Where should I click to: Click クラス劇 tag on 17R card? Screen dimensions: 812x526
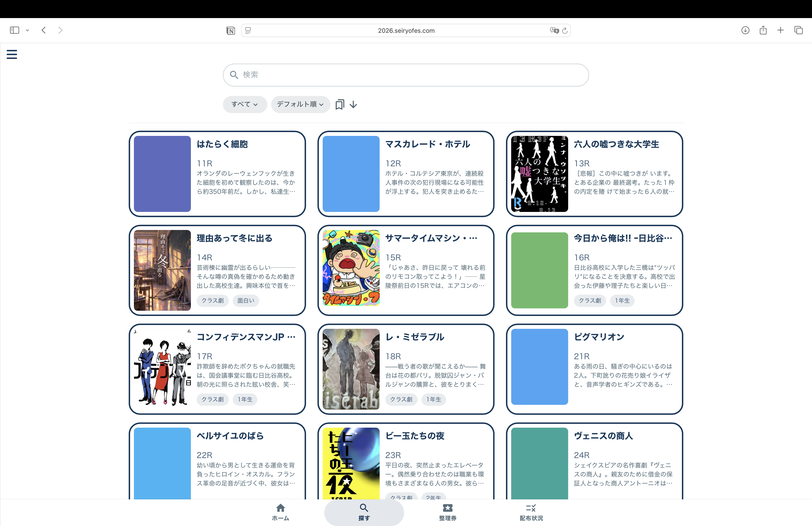tap(212, 399)
